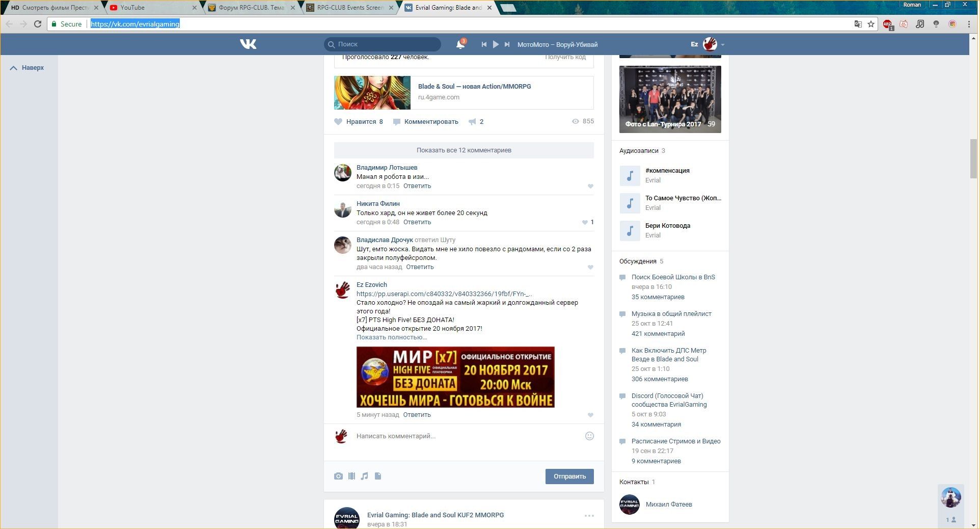Click the VK search field

[383, 44]
